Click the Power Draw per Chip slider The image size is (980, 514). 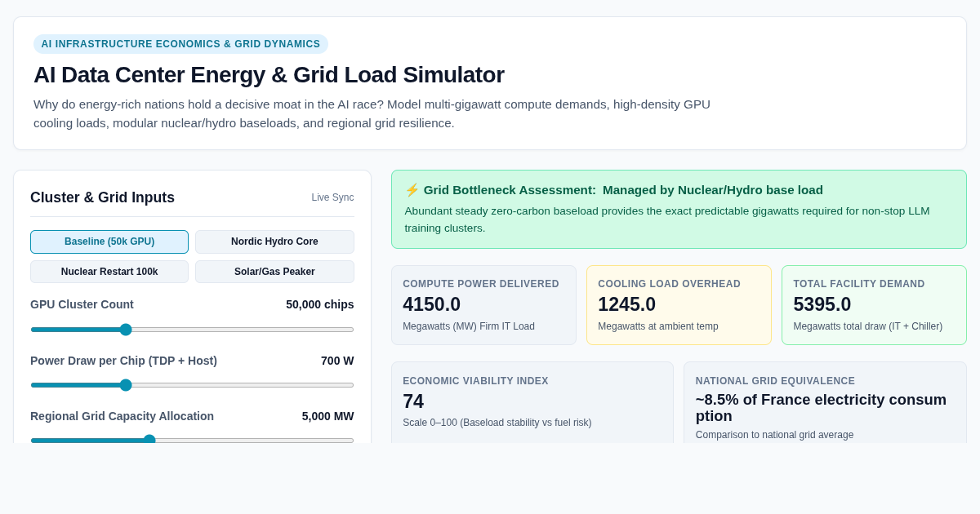(x=192, y=385)
